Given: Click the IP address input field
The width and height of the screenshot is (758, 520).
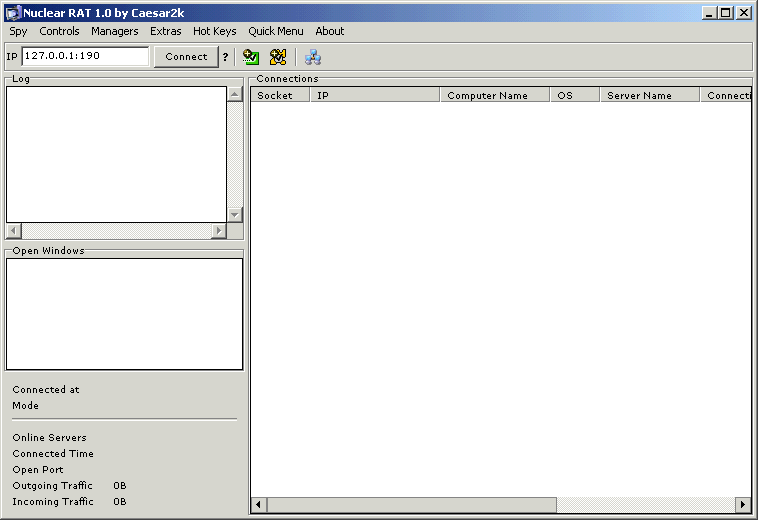Looking at the screenshot, I should (x=85, y=57).
